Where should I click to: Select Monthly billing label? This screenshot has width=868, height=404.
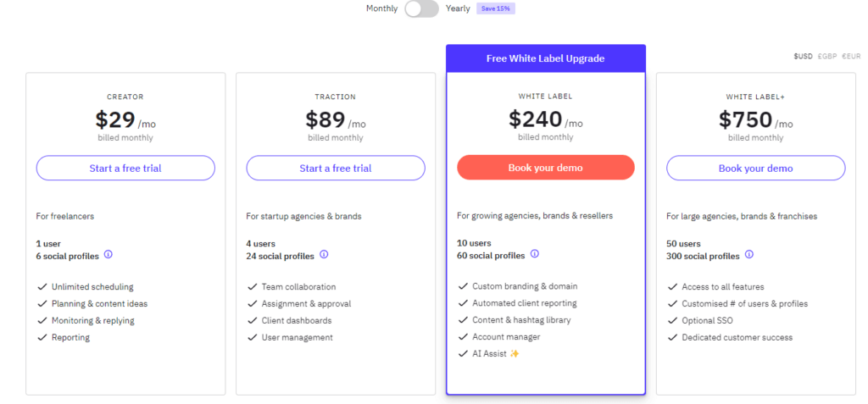click(382, 8)
